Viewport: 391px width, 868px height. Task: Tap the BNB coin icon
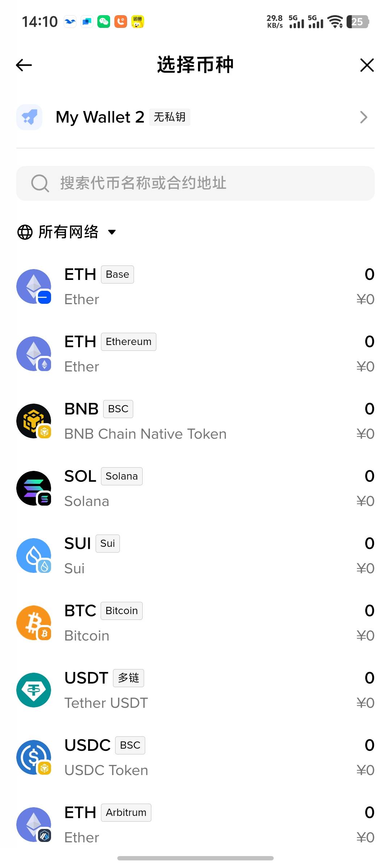tap(34, 421)
